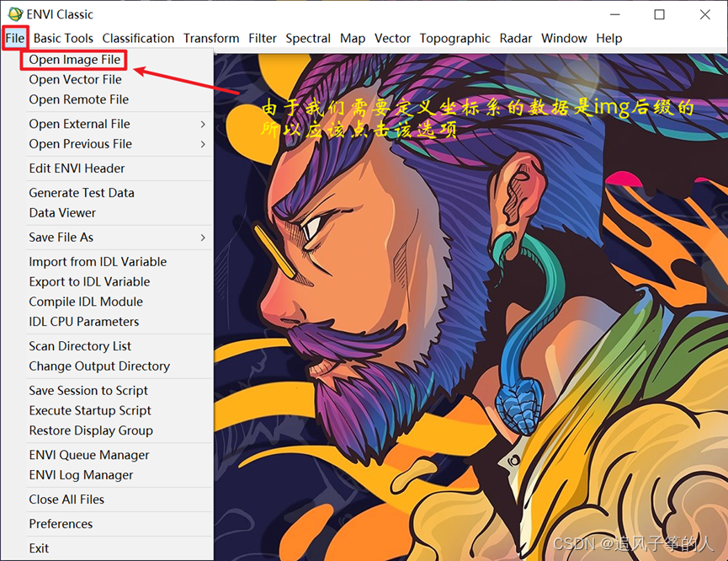This screenshot has width=728, height=561.
Task: Open the Classification menu
Action: tap(138, 38)
